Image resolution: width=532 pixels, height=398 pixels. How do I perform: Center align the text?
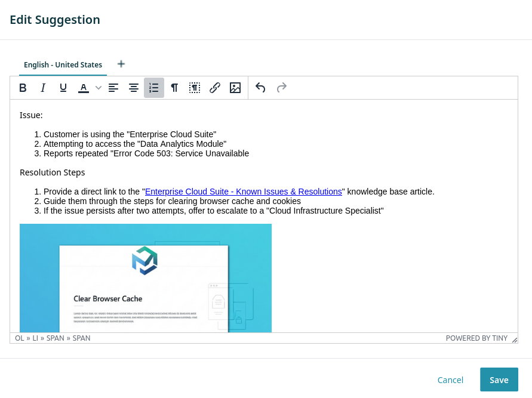[x=134, y=88]
